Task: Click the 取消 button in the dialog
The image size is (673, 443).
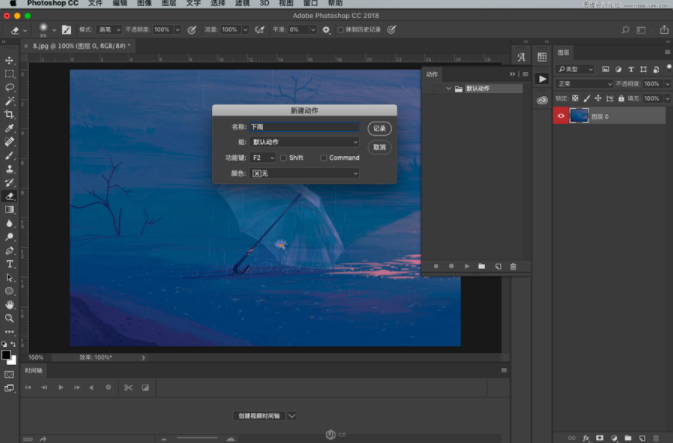Action: pos(379,147)
